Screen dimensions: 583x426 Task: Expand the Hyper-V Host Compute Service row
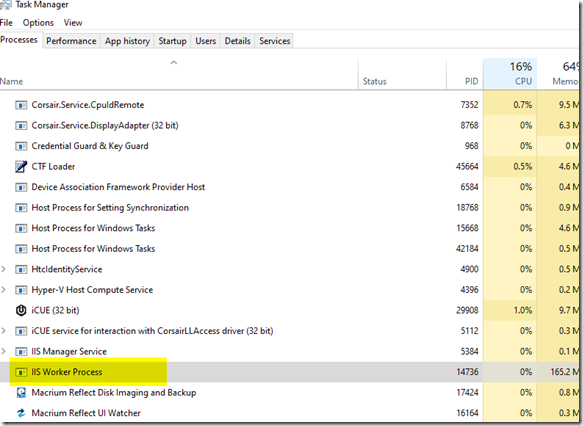tap(4, 290)
